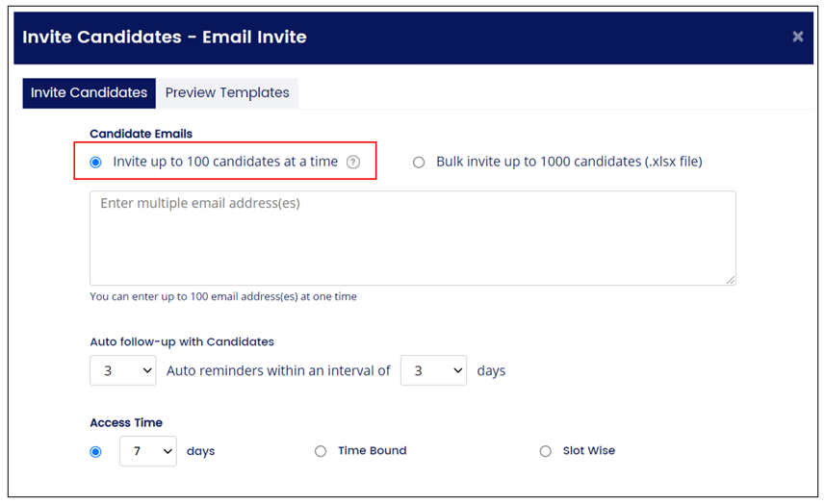Open the 7 days access time dropdown
The height and width of the screenshot is (504, 825).
pyautogui.click(x=148, y=451)
